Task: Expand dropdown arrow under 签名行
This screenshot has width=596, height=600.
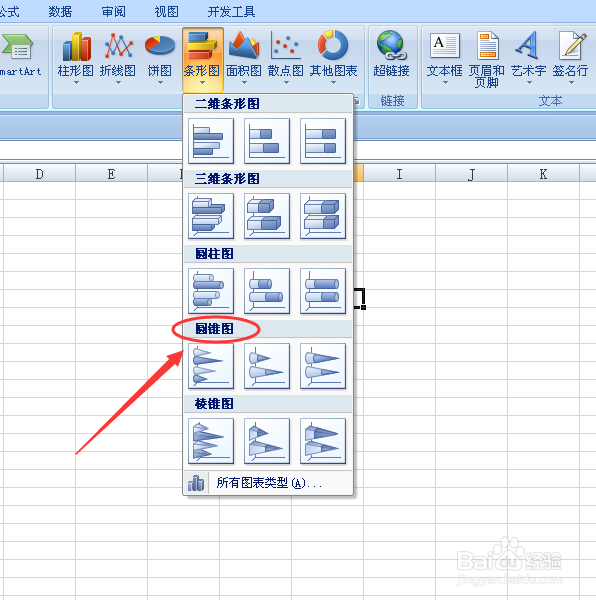Action: tap(571, 82)
